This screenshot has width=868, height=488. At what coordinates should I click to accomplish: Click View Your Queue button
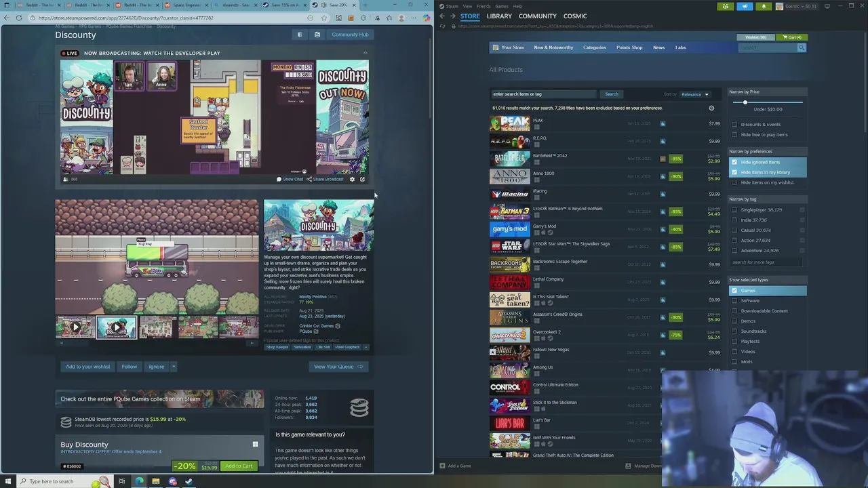tap(338, 367)
